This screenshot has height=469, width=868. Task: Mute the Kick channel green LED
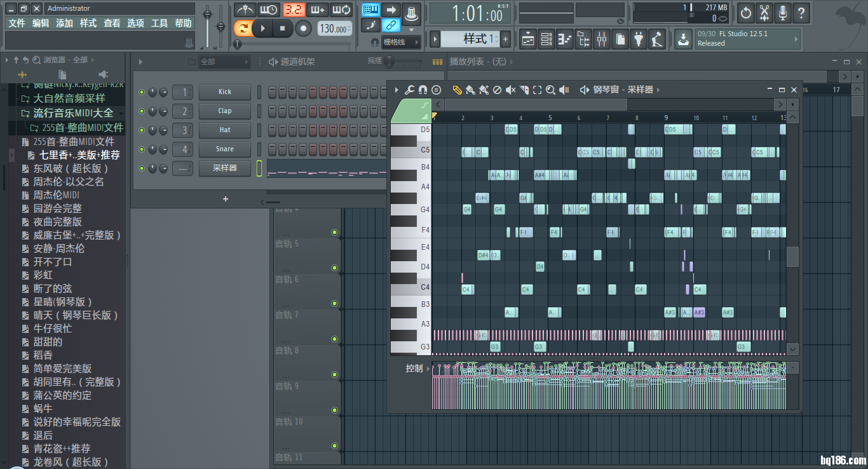pyautogui.click(x=142, y=92)
